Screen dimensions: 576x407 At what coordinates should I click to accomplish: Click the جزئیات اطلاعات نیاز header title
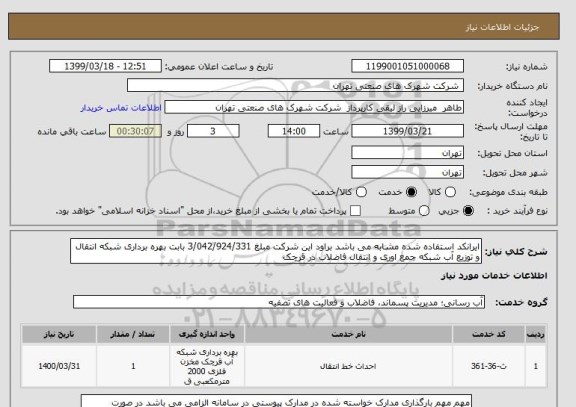click(x=502, y=27)
